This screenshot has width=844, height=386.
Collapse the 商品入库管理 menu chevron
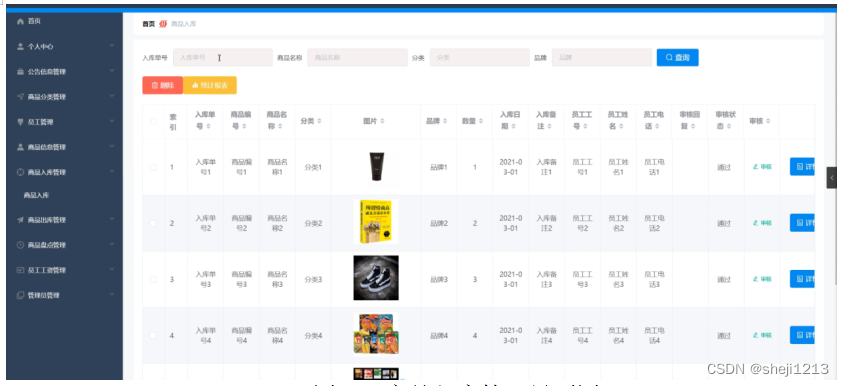coord(111,172)
